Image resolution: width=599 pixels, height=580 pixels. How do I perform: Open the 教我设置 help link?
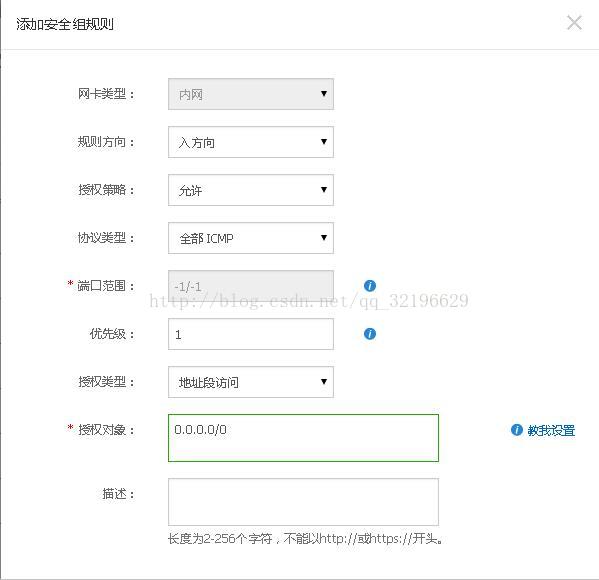pyautogui.click(x=551, y=431)
